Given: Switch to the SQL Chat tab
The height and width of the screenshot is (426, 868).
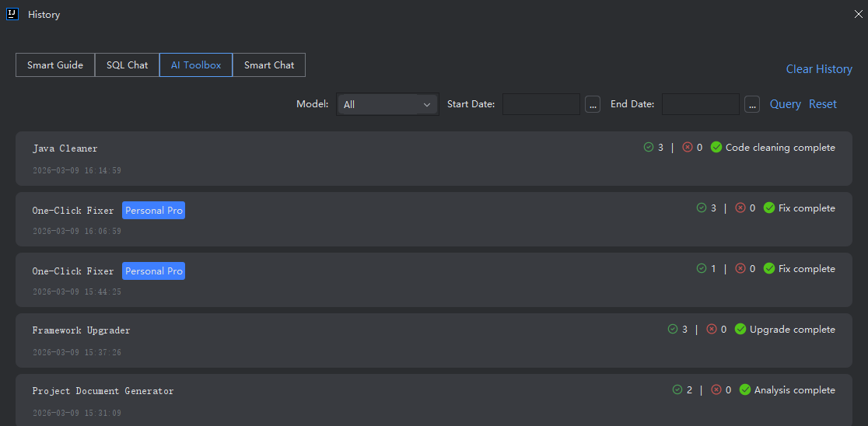Looking at the screenshot, I should (127, 65).
